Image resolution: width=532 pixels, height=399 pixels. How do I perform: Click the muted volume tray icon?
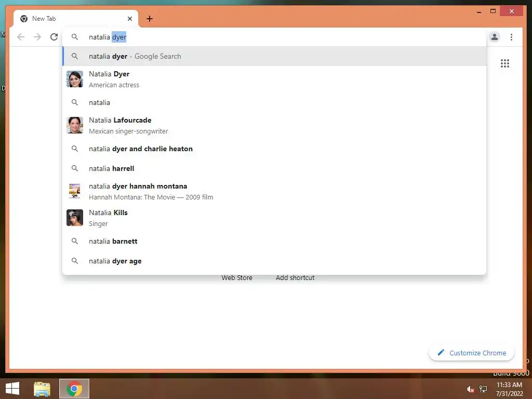[x=470, y=389]
